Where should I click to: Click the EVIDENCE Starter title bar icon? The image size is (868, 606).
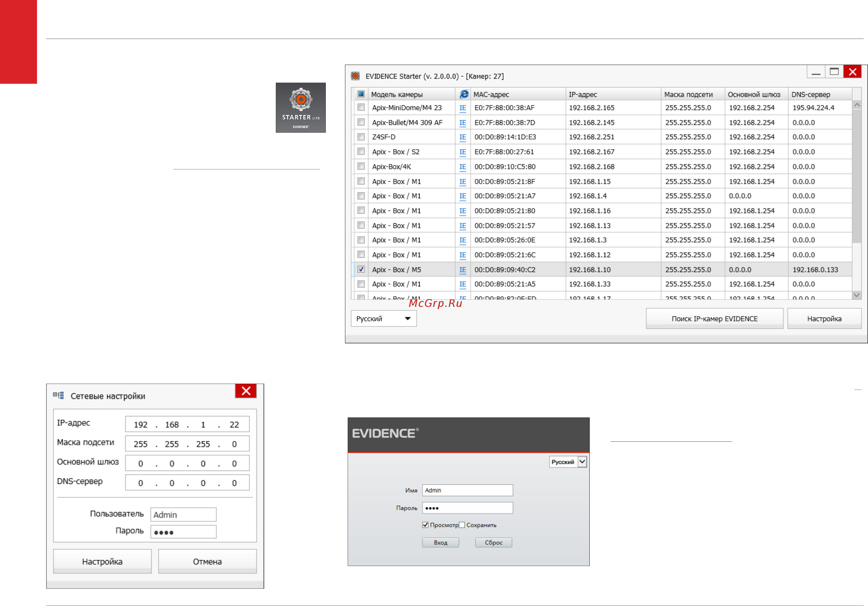pyautogui.click(x=355, y=76)
